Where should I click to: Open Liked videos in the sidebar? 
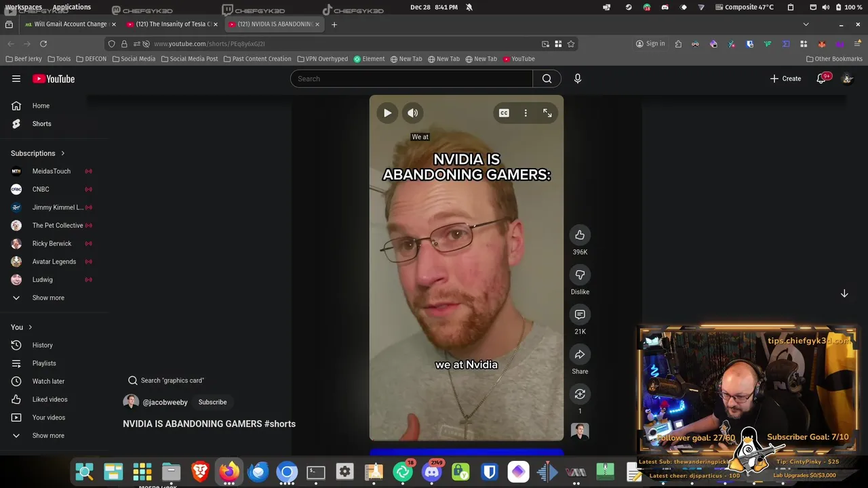(x=49, y=399)
